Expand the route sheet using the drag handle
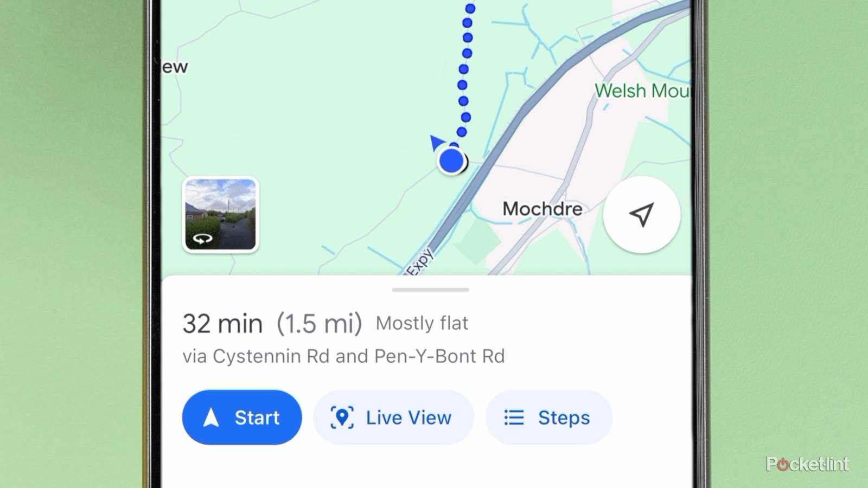The width and height of the screenshot is (868, 488). point(429,289)
